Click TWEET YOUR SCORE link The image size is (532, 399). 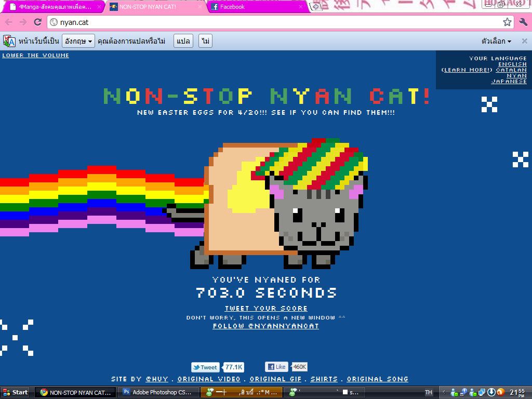tap(266, 309)
